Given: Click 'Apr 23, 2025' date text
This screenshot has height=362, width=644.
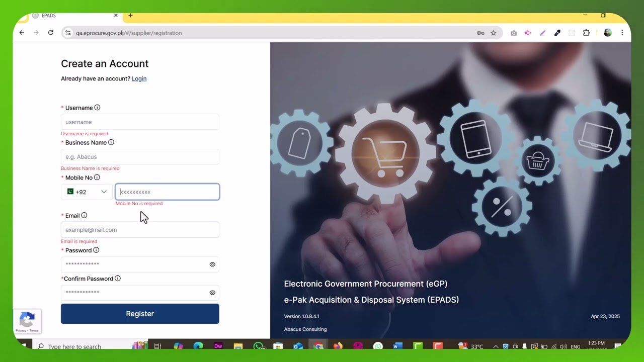Looking at the screenshot, I should click(605, 316).
